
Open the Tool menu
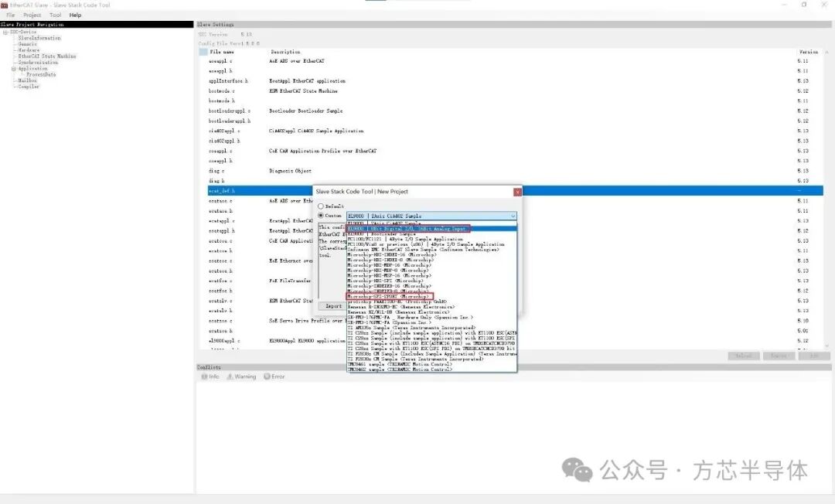click(x=56, y=15)
